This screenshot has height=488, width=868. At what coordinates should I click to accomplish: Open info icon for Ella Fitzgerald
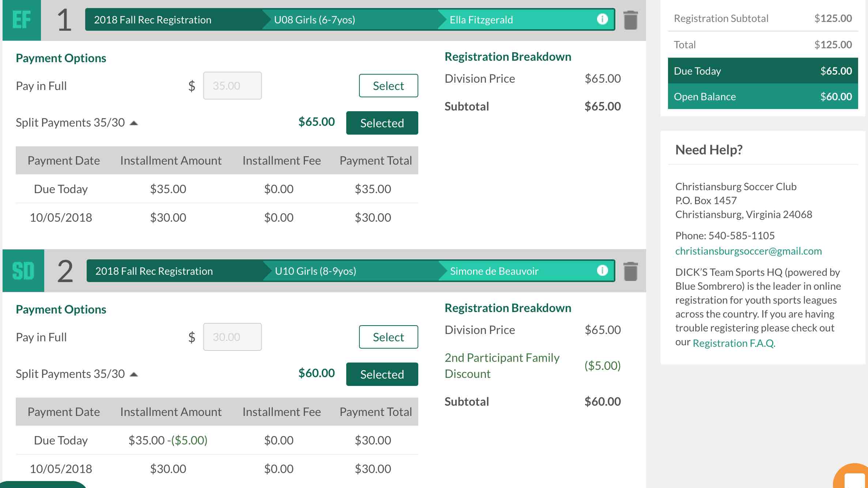pos(602,19)
